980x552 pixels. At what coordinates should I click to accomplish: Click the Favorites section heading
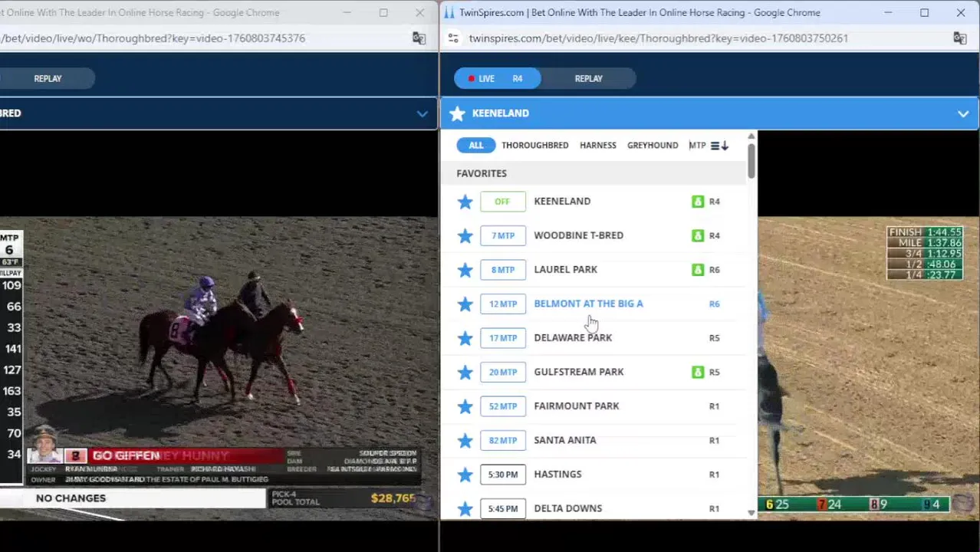coord(482,173)
